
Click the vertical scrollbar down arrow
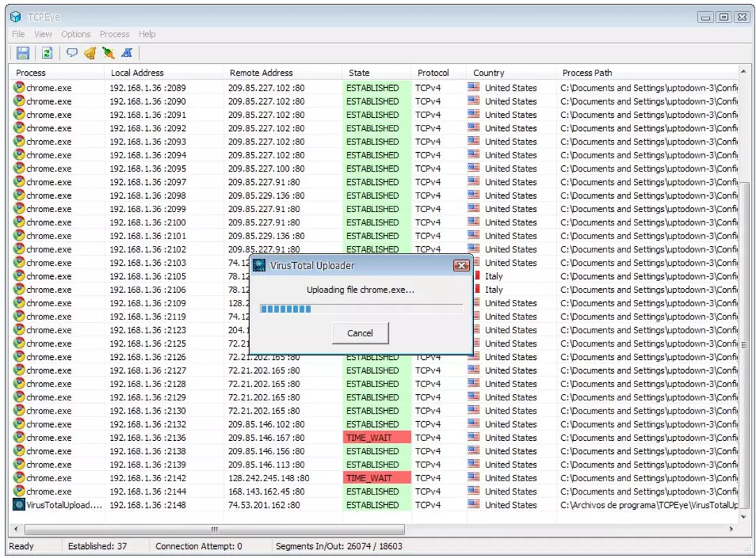743,516
